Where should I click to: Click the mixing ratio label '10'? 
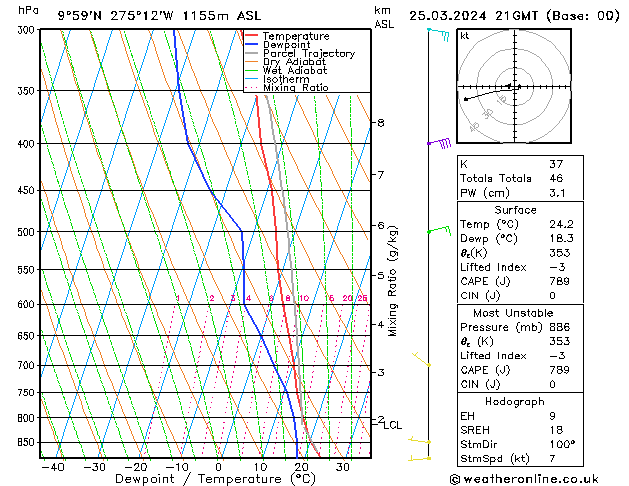pos(304,298)
